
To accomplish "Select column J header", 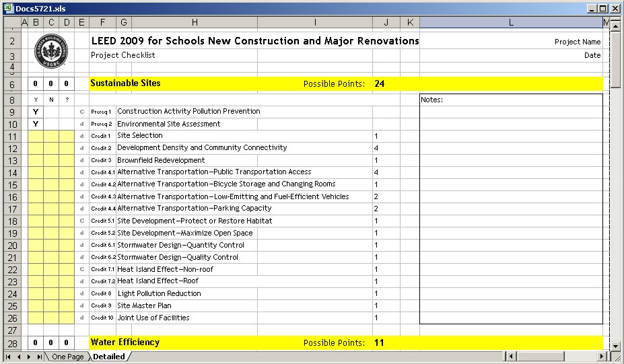I will coord(386,22).
